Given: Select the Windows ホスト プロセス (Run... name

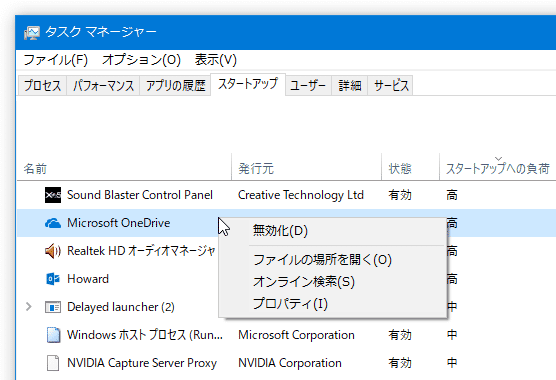Looking at the screenshot, I should (x=145, y=335).
